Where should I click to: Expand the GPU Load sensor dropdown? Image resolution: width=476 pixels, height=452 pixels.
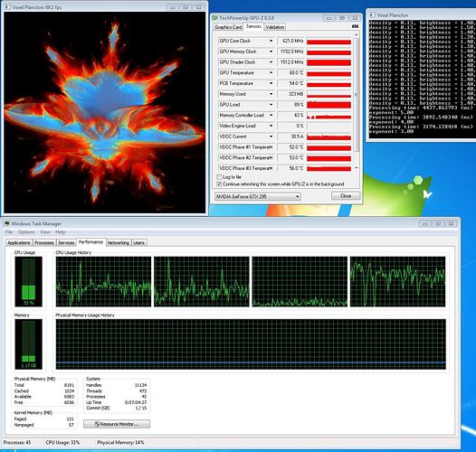click(271, 105)
